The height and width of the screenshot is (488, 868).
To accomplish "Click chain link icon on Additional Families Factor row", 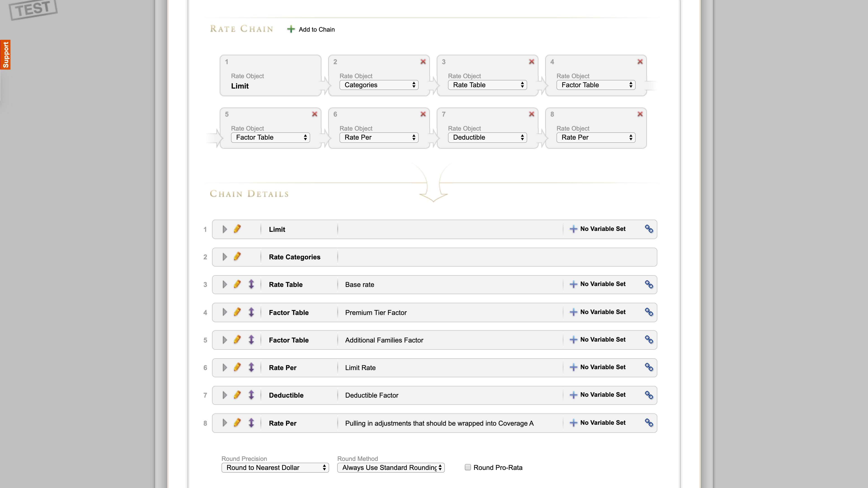I will 649,340.
